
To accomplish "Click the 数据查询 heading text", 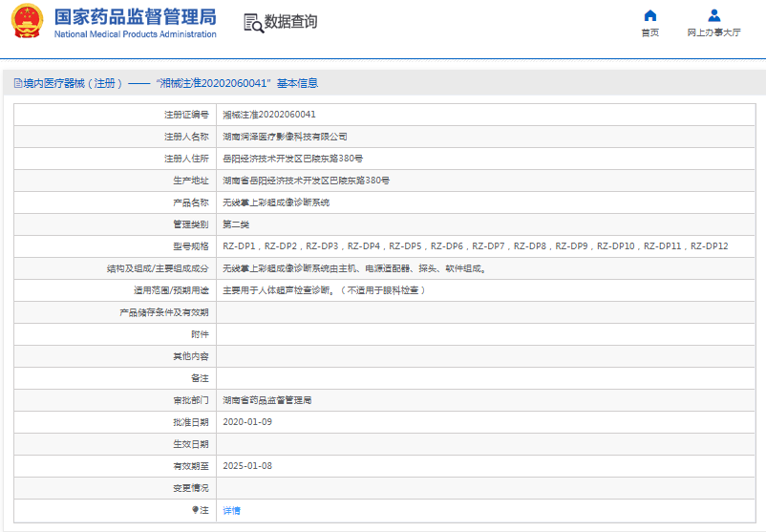I will [291, 22].
